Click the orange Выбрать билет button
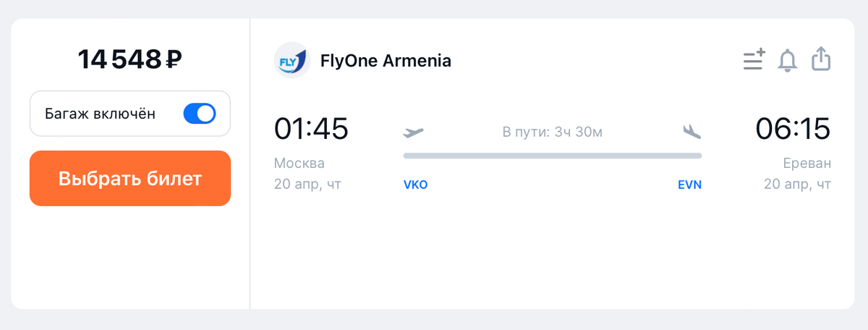868x330 pixels. (x=130, y=179)
